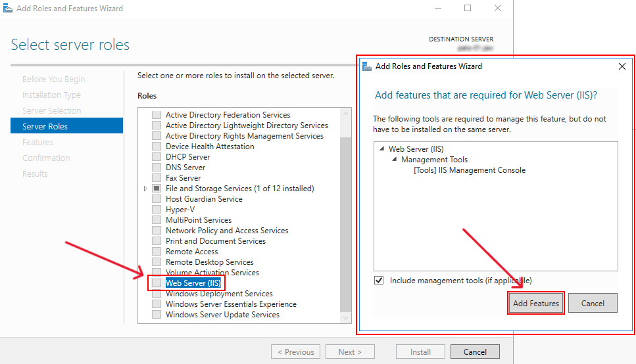
Task: Select Web Server (IIS) role label
Action: tap(193, 283)
